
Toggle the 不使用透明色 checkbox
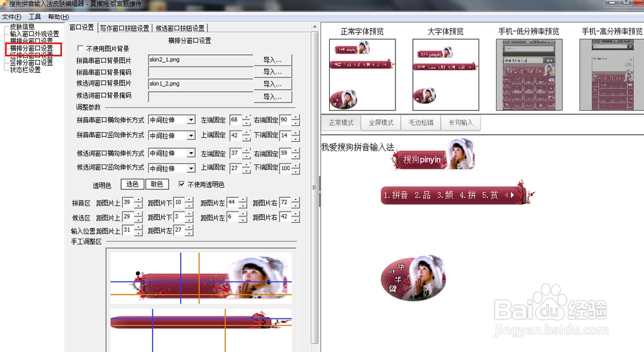[182, 184]
